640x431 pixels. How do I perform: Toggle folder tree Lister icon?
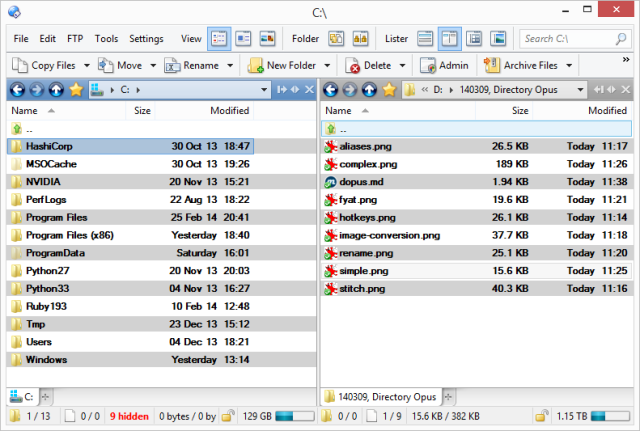474,39
